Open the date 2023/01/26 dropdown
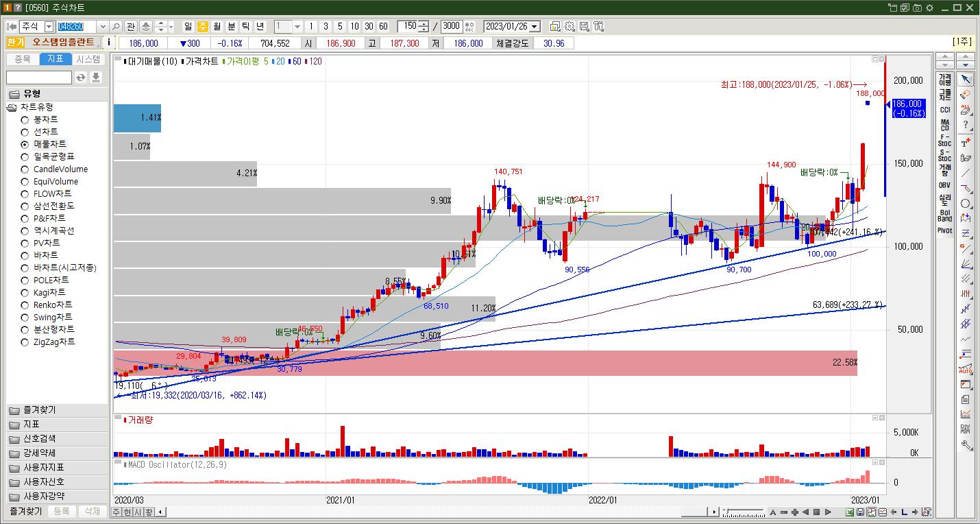The width and height of the screenshot is (980, 524). pyautogui.click(x=535, y=26)
